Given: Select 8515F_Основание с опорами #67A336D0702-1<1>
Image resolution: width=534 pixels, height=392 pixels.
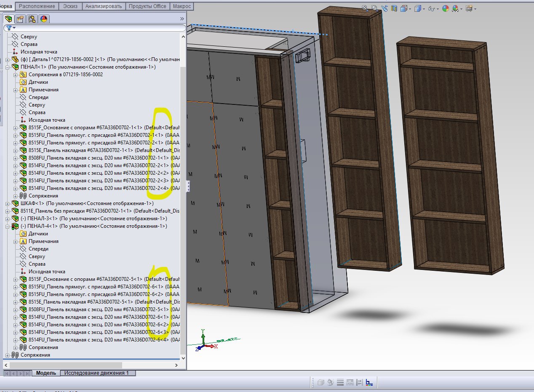Looking at the screenshot, I should (104, 128).
